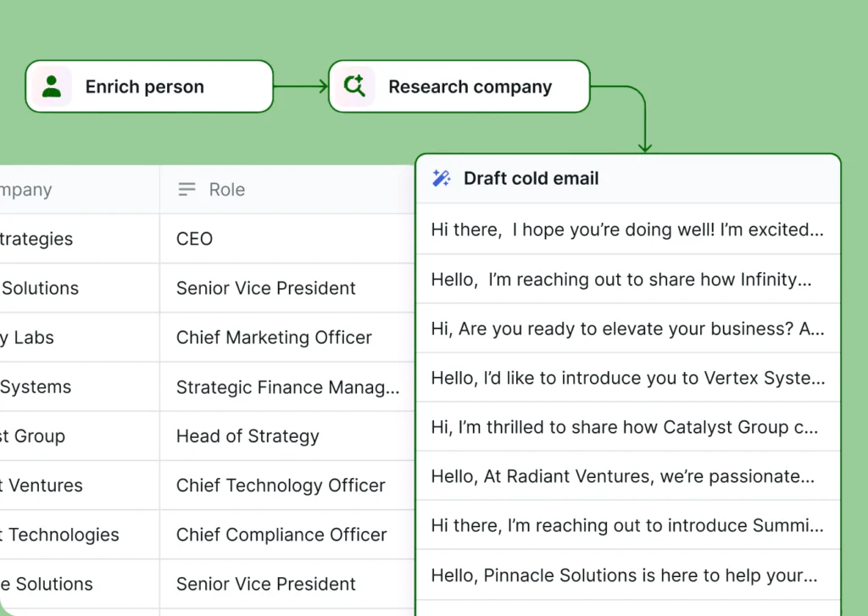Select the Research company workflow step

pyautogui.click(x=459, y=86)
